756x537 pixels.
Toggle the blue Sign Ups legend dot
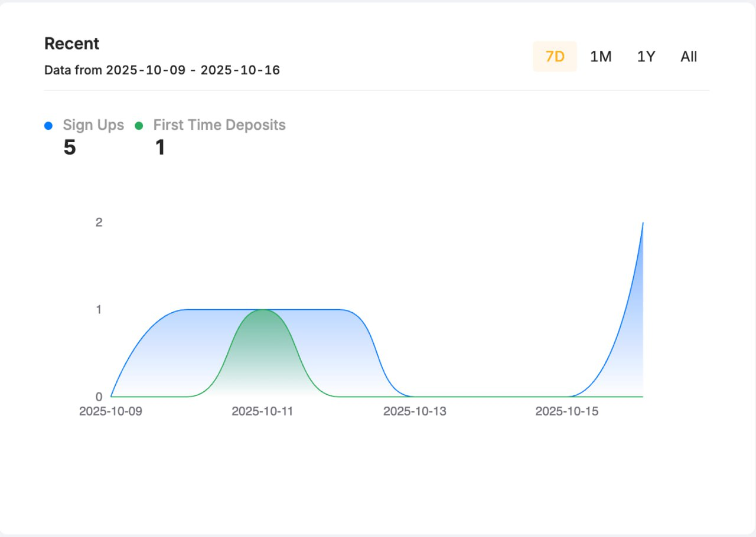[48, 125]
